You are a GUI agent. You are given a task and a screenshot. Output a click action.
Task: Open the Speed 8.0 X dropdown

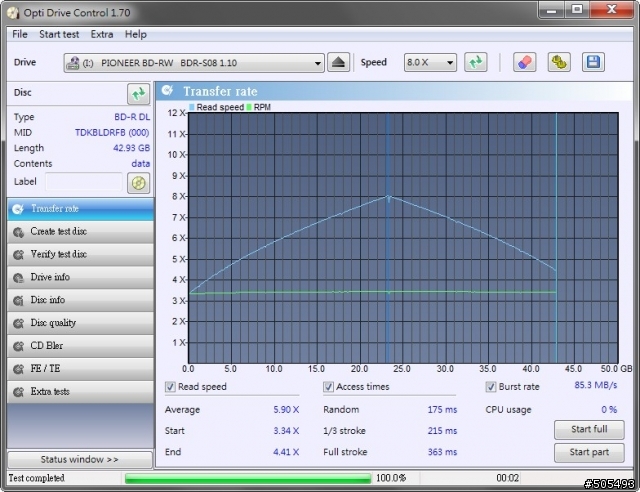pyautogui.click(x=430, y=62)
